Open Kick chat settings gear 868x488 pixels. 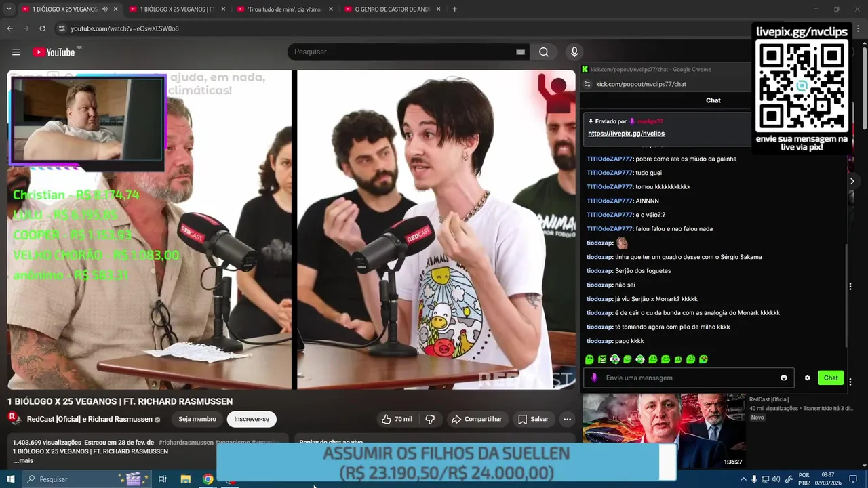[807, 378]
